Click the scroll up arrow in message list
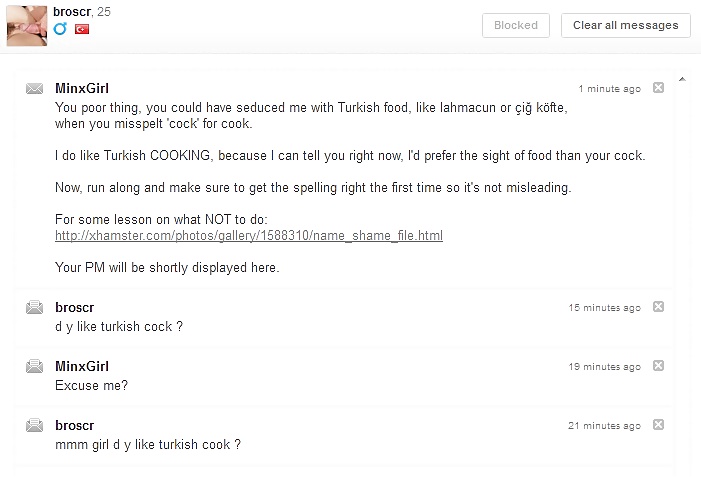The image size is (701, 479). click(682, 79)
